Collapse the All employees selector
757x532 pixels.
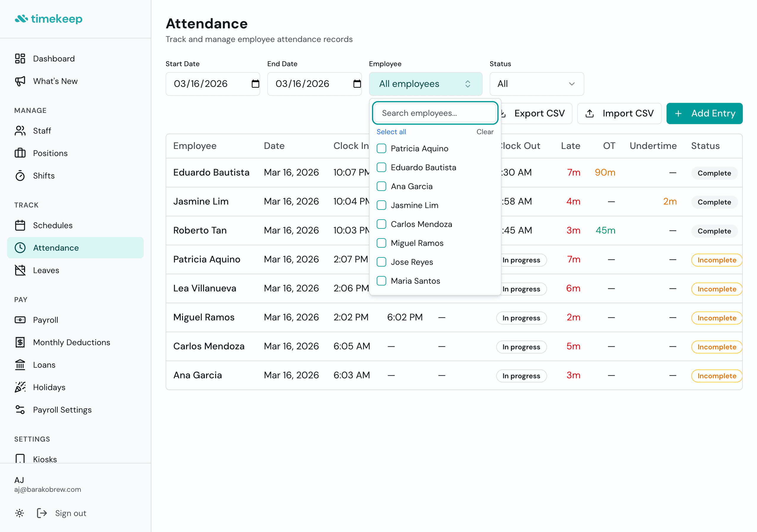(426, 84)
